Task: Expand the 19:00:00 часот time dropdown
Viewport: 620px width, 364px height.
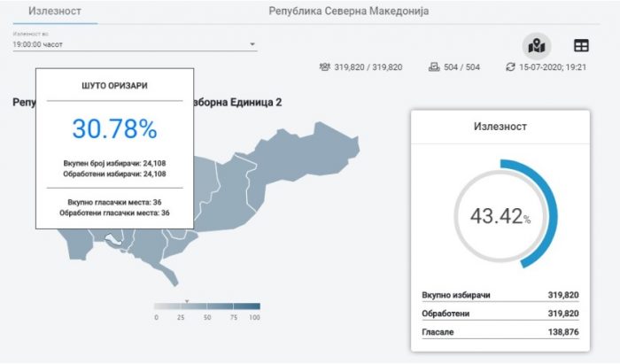Action: tap(133, 43)
